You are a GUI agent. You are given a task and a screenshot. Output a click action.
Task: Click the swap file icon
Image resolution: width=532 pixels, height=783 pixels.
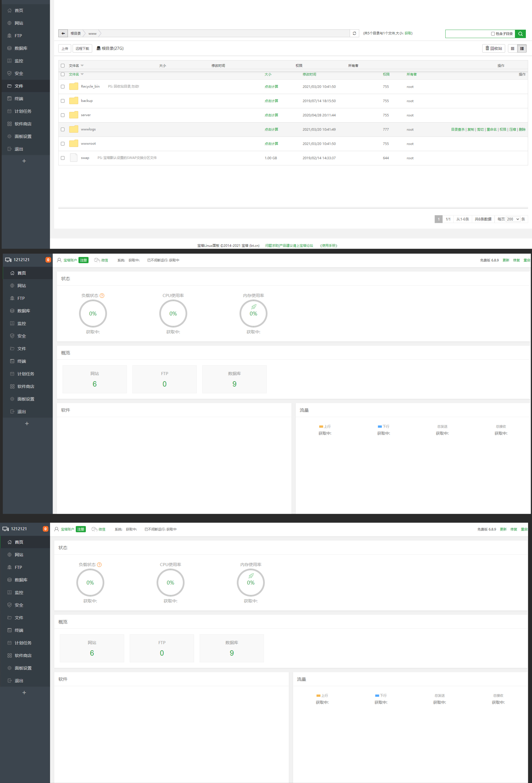[73, 158]
